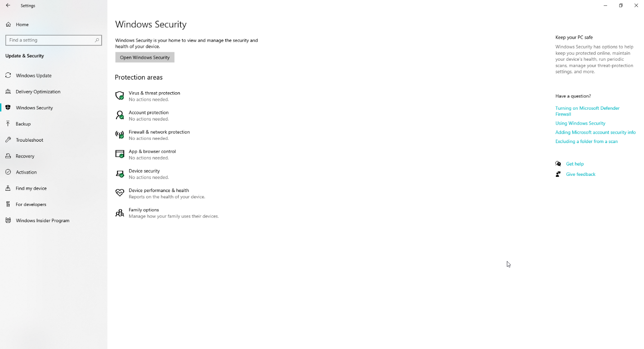Open the Windows Update section
This screenshot has height=349, width=644.
click(34, 76)
